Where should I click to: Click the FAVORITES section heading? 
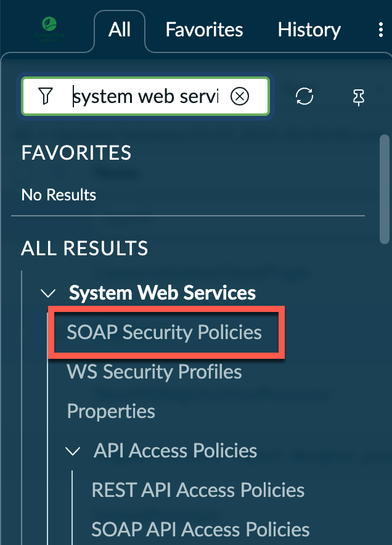coord(76,152)
